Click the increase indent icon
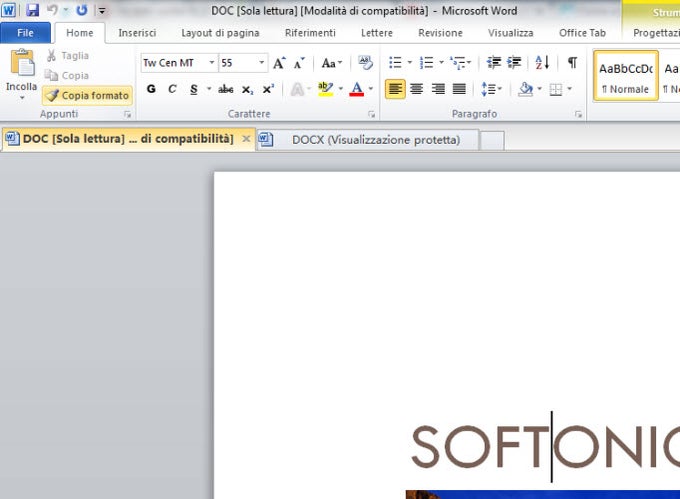680x499 pixels. tap(514, 63)
